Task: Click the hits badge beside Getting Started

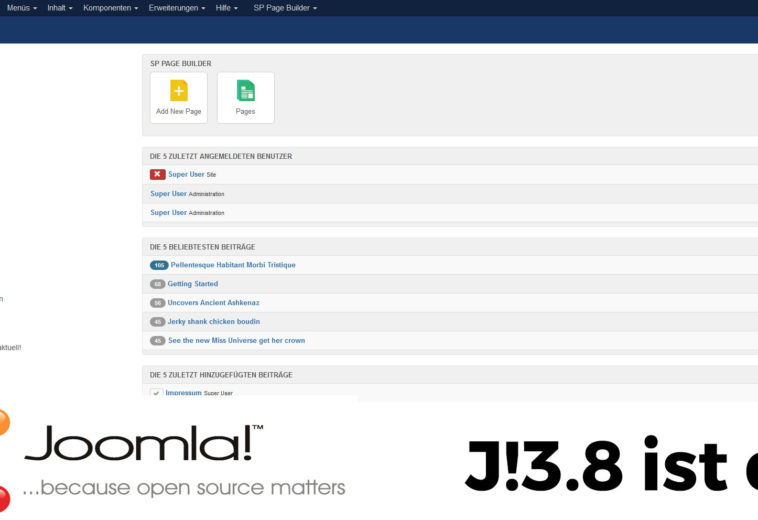Action: point(158,284)
